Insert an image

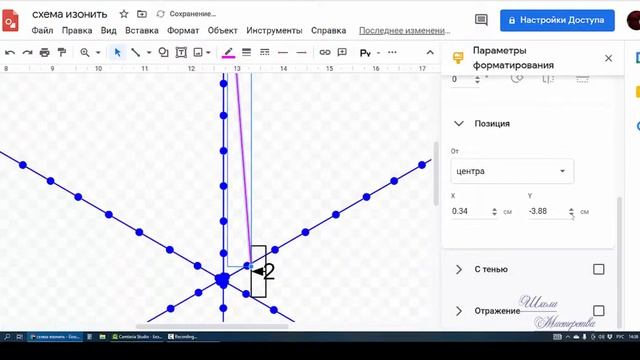click(198, 53)
